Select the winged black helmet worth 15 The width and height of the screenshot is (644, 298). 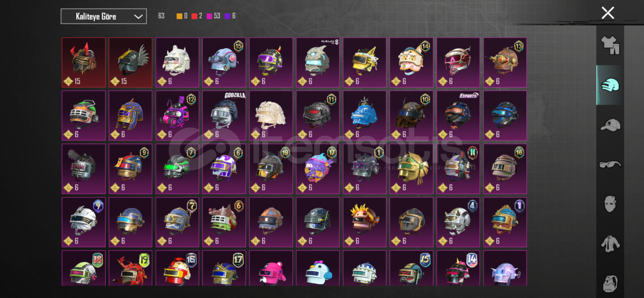(130, 63)
